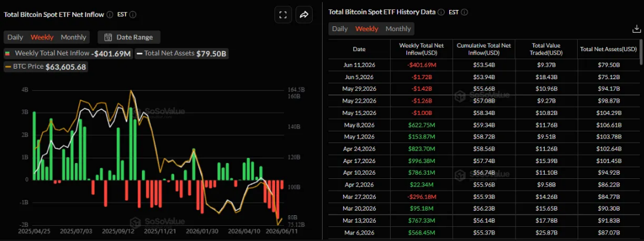Click the orange BTC Price legend line swatch
Viewport: 644px width, 241px height.
9,67
